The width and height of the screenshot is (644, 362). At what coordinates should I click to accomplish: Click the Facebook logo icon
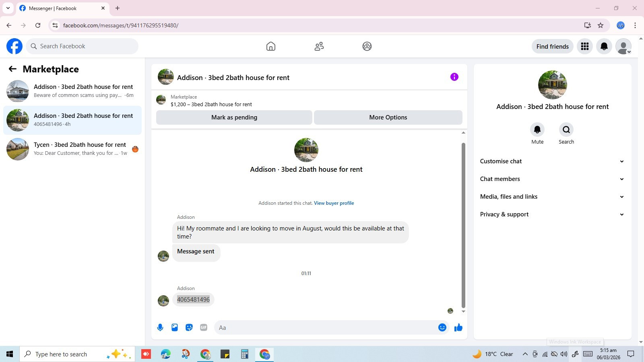tap(14, 46)
